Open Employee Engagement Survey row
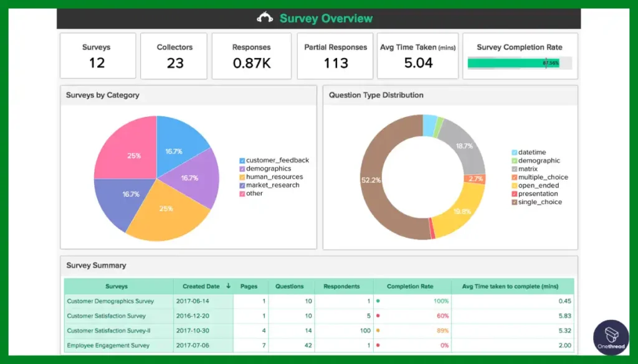 tap(319, 345)
